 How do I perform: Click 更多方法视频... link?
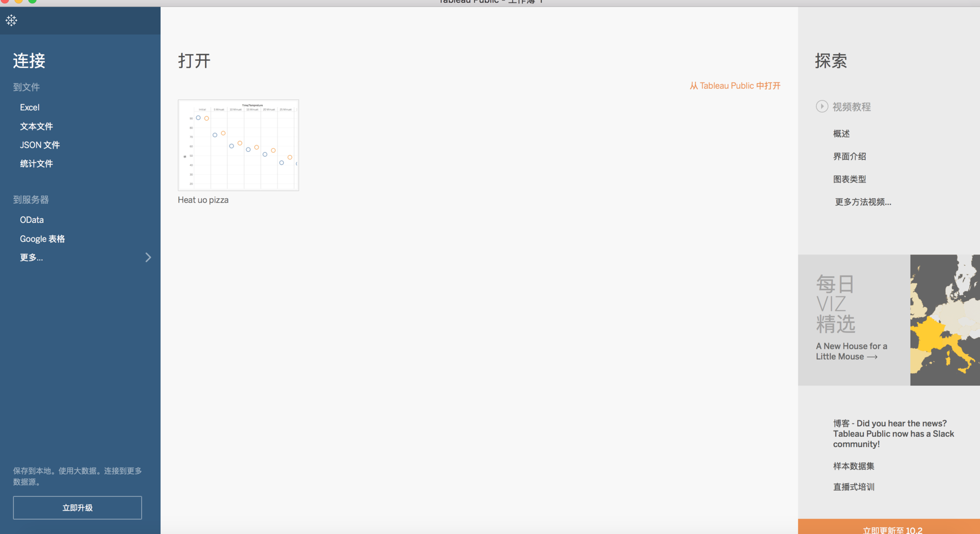pyautogui.click(x=863, y=202)
